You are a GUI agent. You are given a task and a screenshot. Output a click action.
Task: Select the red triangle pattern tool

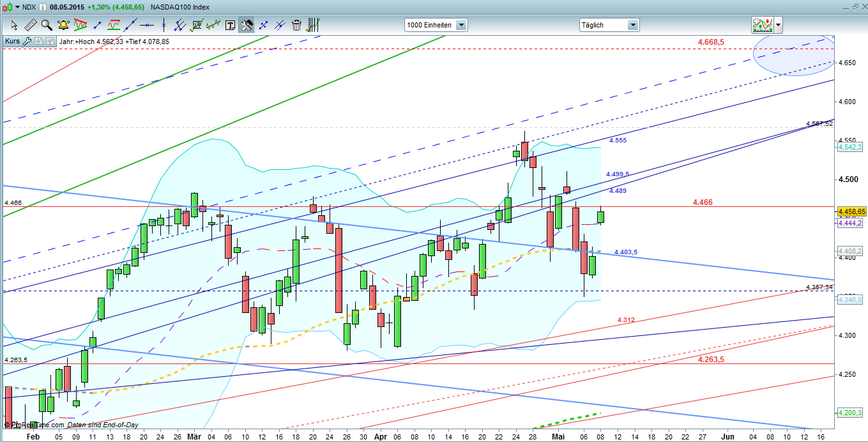point(80,25)
